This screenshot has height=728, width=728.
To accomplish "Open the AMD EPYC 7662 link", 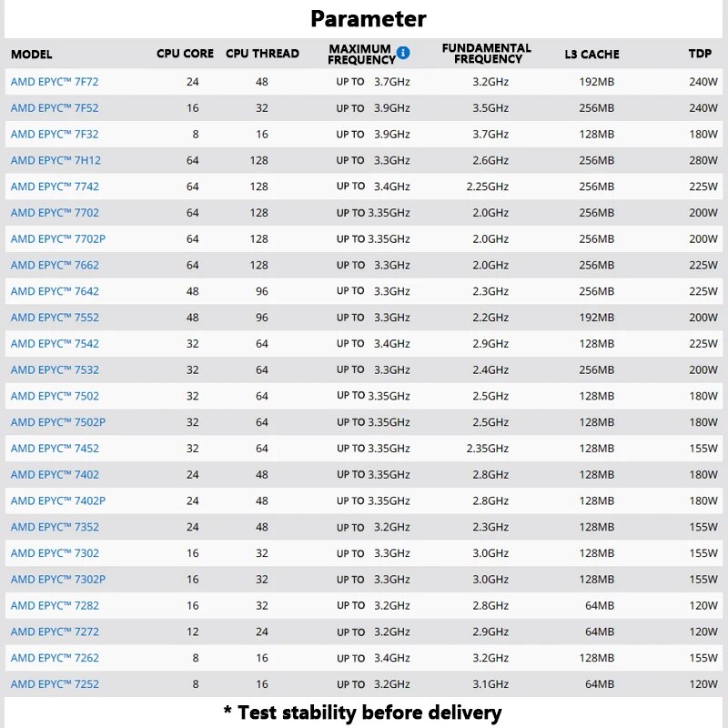I will coord(55,265).
